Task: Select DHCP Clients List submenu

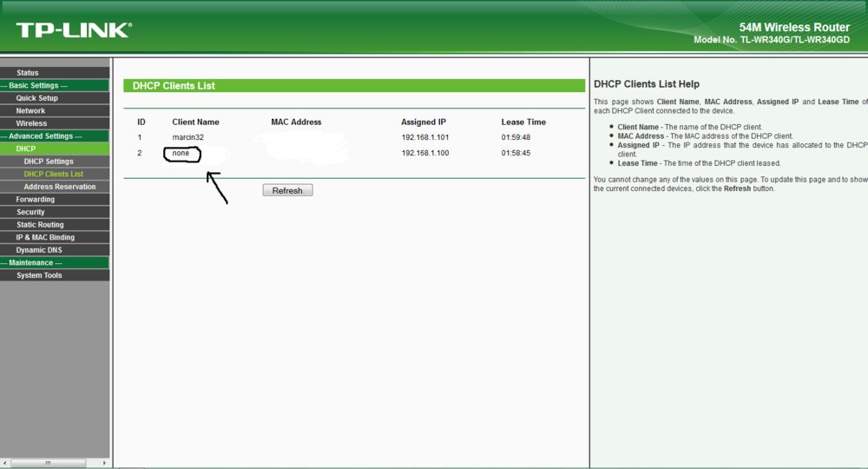Action: tap(54, 175)
